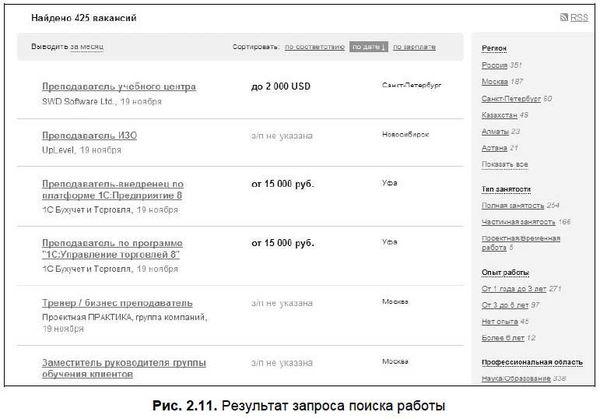600x419 pixels.
Task: Filter by region 'Казахстан'
Action: pos(499,115)
